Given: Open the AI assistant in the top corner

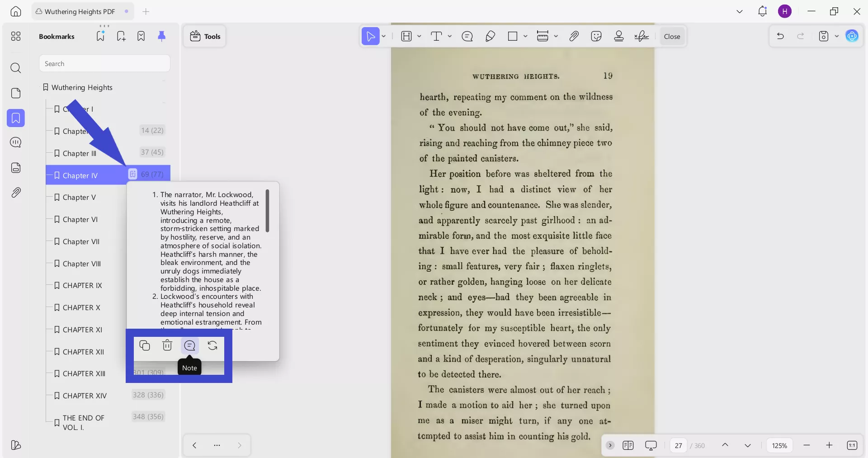Looking at the screenshot, I should [853, 36].
